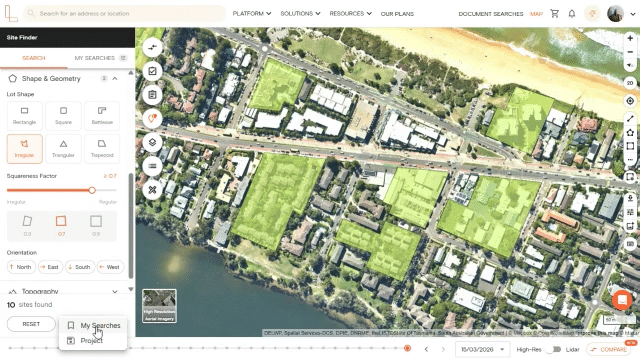Select the rectangle draw tool
This screenshot has height=360, width=640.
click(630, 146)
